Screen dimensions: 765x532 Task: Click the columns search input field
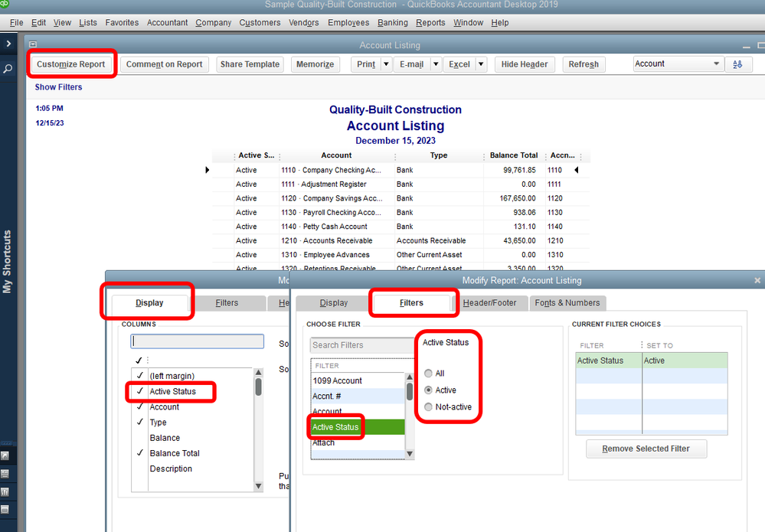(x=197, y=341)
